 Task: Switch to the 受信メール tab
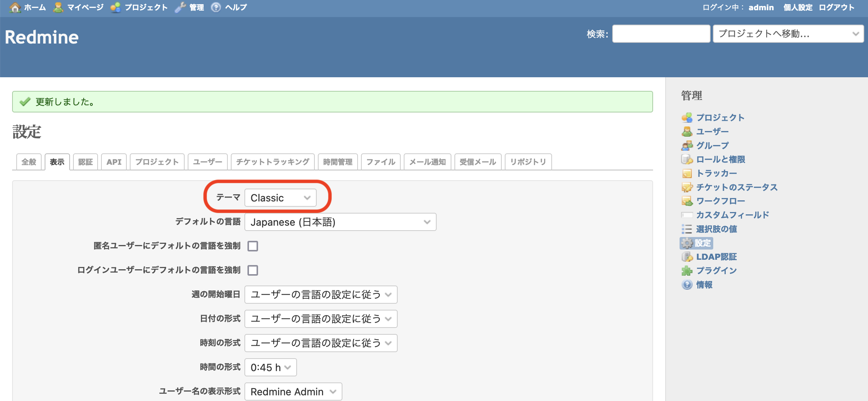478,162
